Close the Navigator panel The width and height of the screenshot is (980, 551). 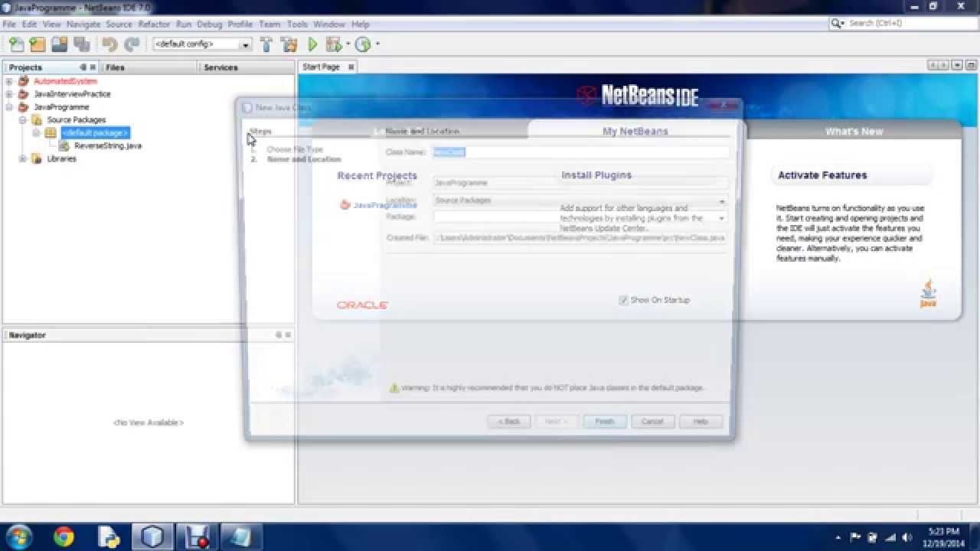tap(288, 335)
